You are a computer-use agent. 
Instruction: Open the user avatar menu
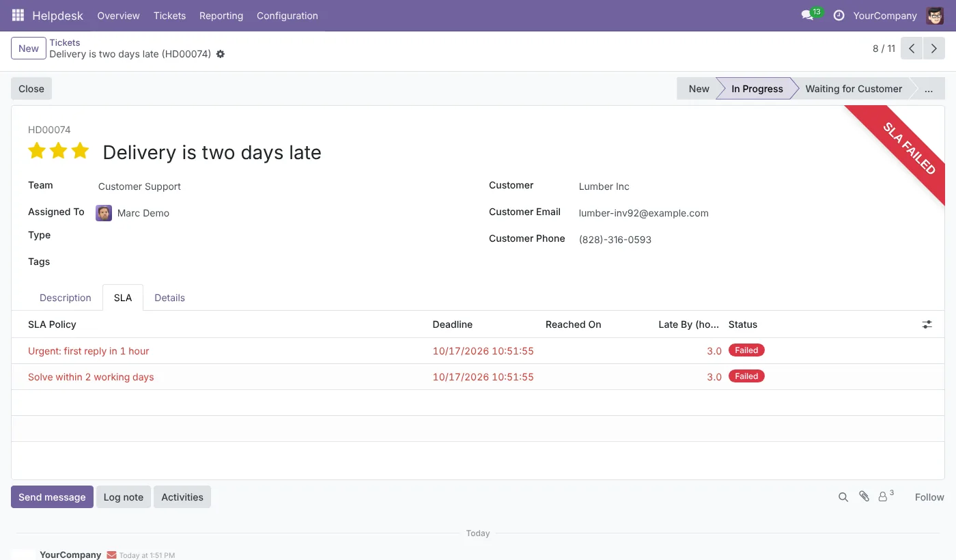pos(935,15)
